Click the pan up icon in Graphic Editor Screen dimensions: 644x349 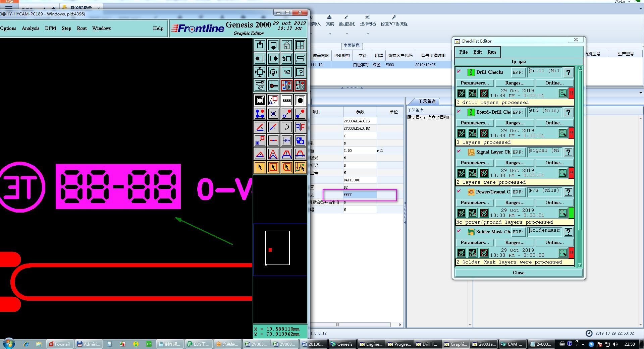click(x=260, y=45)
